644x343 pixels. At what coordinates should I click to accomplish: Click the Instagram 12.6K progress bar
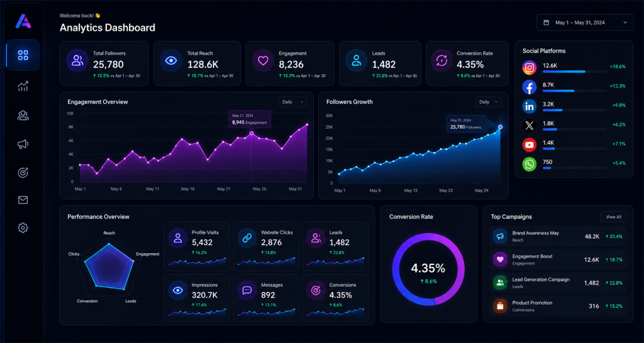575,72
